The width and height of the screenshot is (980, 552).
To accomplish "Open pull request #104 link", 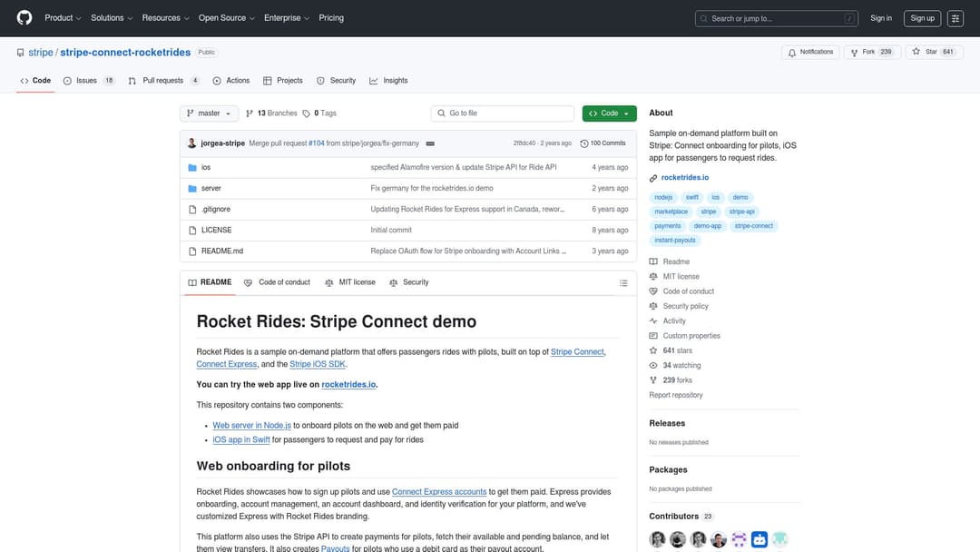I will tap(317, 143).
